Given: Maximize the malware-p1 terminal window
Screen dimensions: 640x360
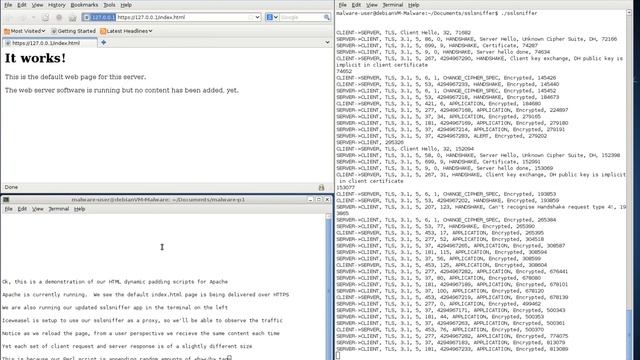Looking at the screenshot, I should (319, 200).
